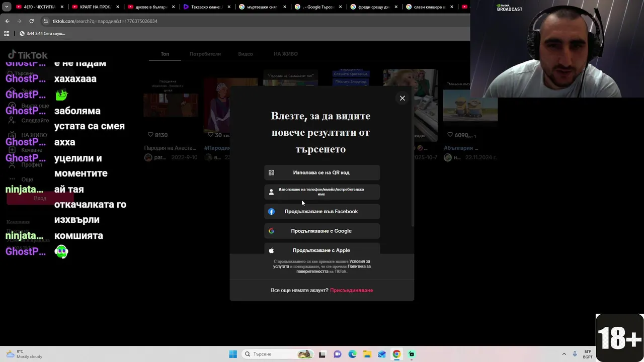Close the Тексаско клане tab
This screenshot has height=362, width=644.
pyautogui.click(x=228, y=7)
